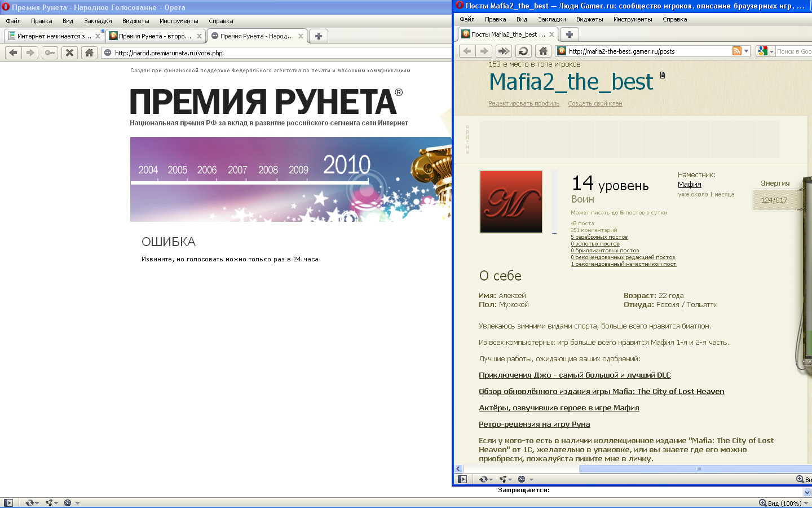Viewport: 812px width, 508px height.
Task: Open '0 рекомендованных редакцией постов' link
Action: click(x=623, y=257)
